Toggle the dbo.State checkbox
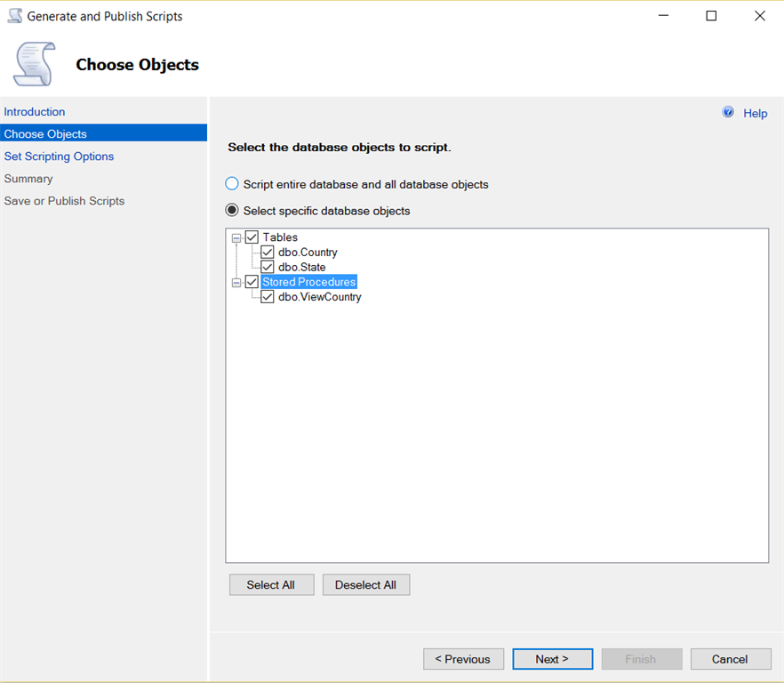This screenshot has width=784, height=683. point(268,267)
